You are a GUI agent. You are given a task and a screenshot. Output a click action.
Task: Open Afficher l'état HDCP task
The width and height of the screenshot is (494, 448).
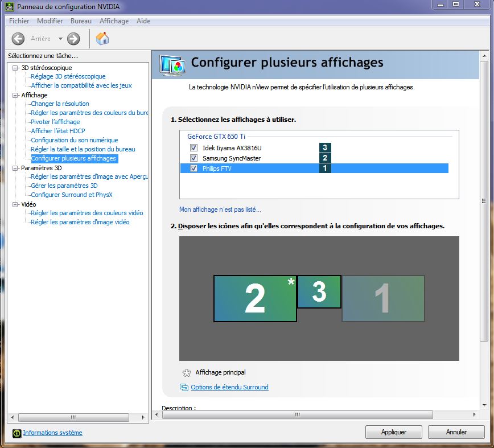click(58, 131)
